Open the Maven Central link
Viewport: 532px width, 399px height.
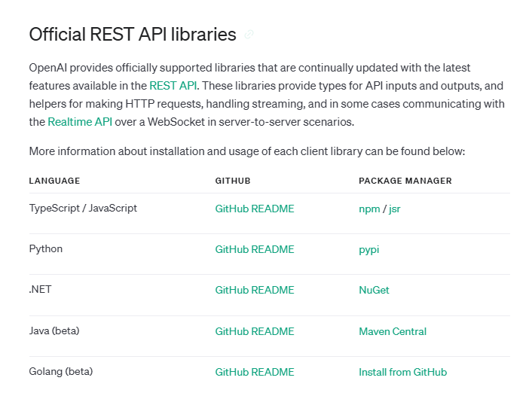[393, 331]
